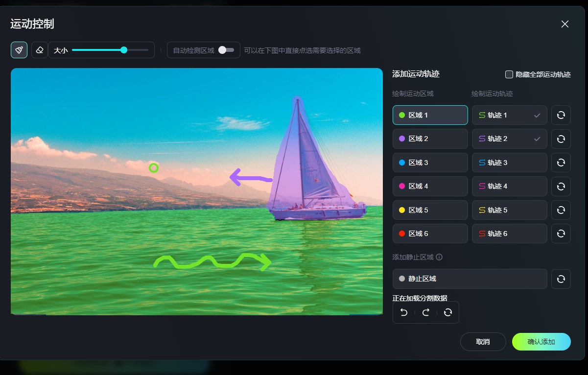This screenshot has height=375, width=588.
Task: Click the 大小 brush size slider handle
Action: click(124, 50)
